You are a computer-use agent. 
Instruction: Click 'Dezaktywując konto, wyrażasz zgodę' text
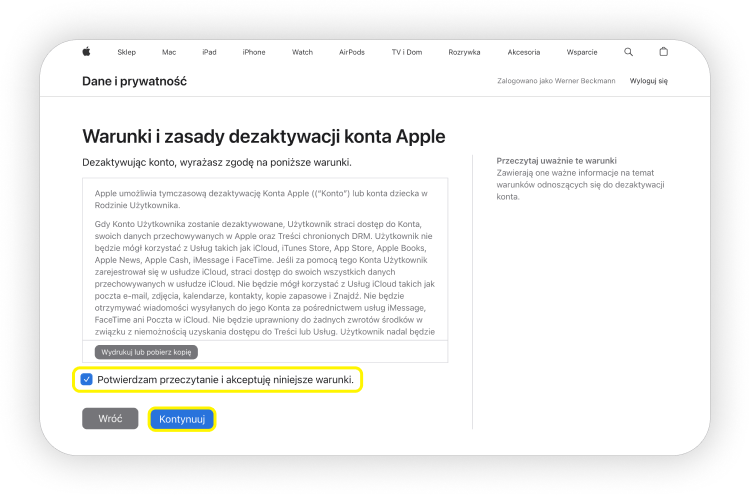pyautogui.click(x=217, y=163)
